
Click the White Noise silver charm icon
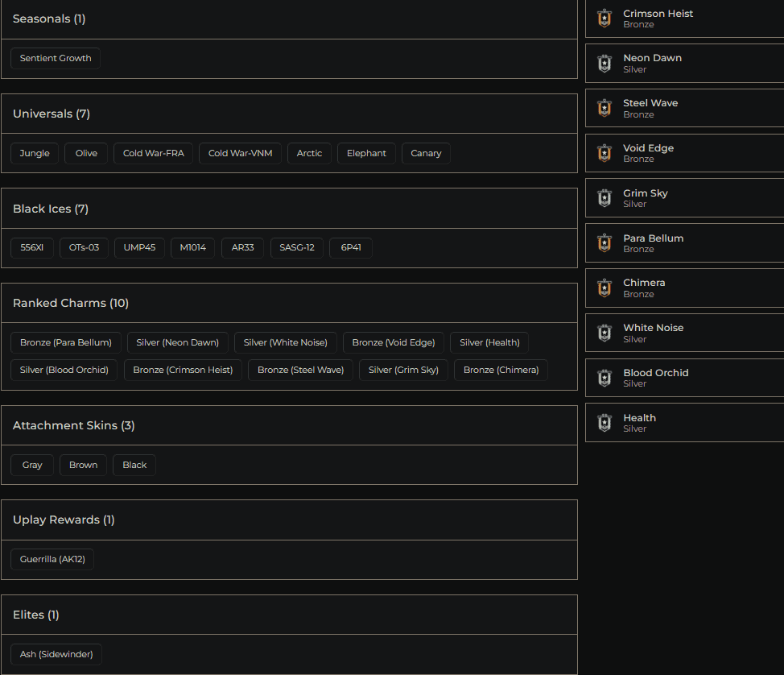605,333
